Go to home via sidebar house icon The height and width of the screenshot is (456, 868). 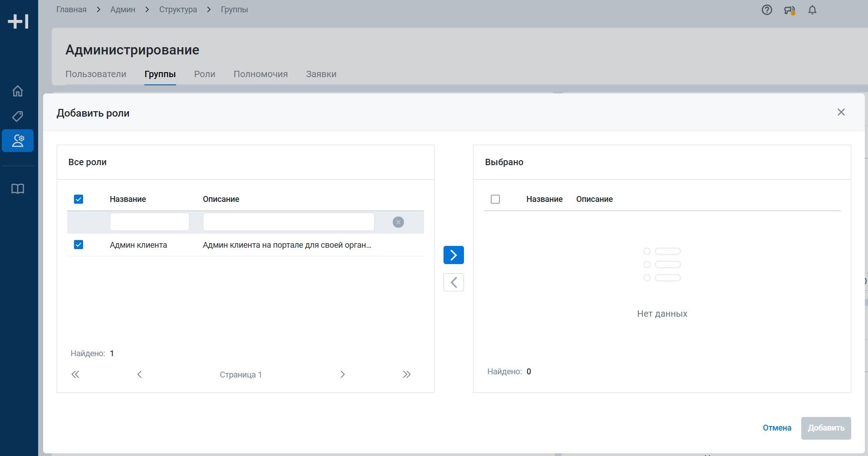click(x=18, y=91)
